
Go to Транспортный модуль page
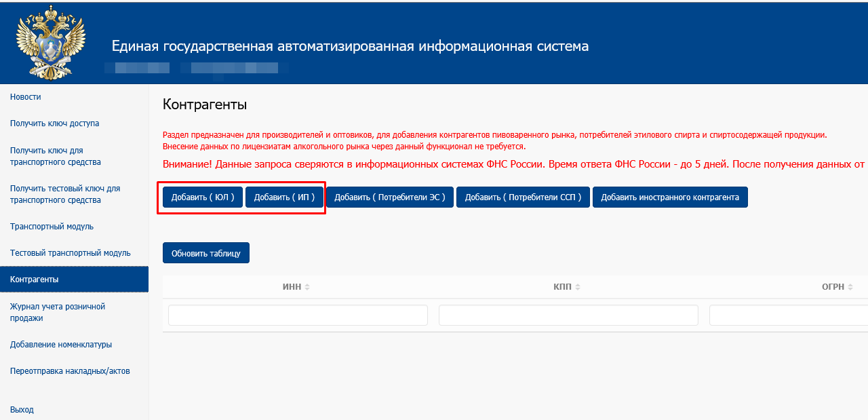click(52, 227)
